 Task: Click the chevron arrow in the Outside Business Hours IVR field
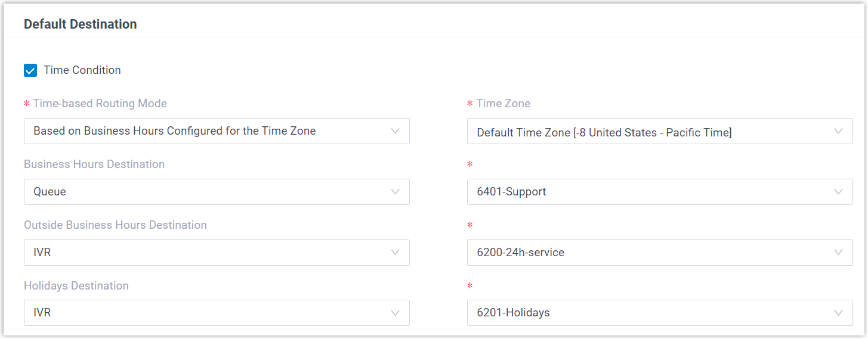(395, 253)
